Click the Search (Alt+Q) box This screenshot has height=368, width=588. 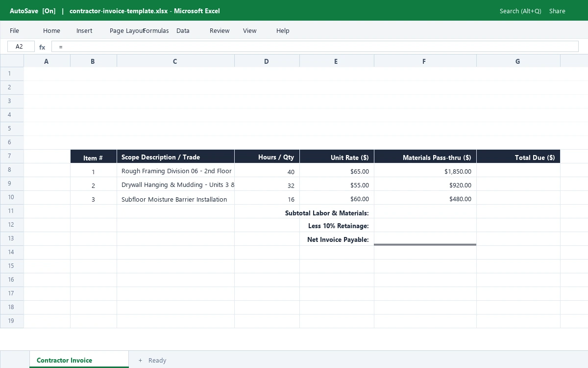(x=520, y=11)
